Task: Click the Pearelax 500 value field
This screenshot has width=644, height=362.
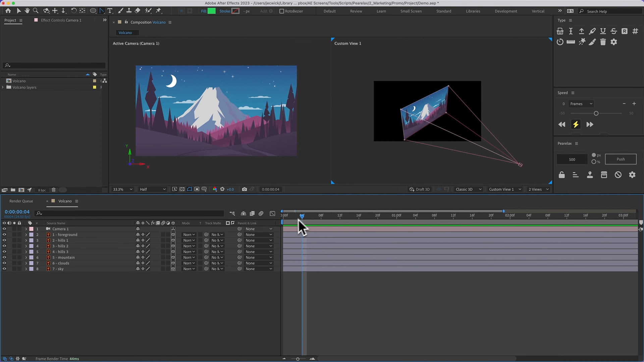Action: pyautogui.click(x=572, y=159)
